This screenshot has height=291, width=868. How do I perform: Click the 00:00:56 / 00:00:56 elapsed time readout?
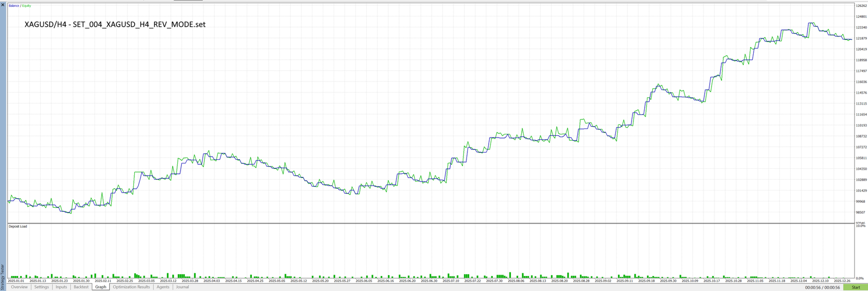tap(822, 287)
